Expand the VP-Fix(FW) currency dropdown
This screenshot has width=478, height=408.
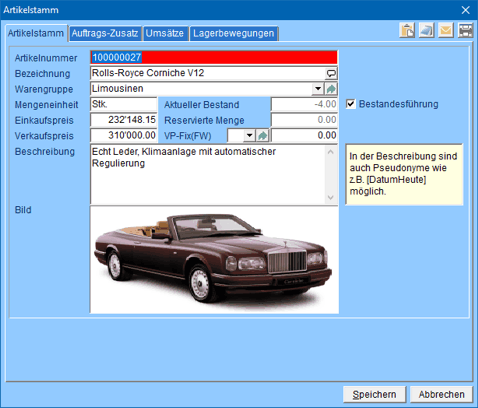click(x=249, y=136)
